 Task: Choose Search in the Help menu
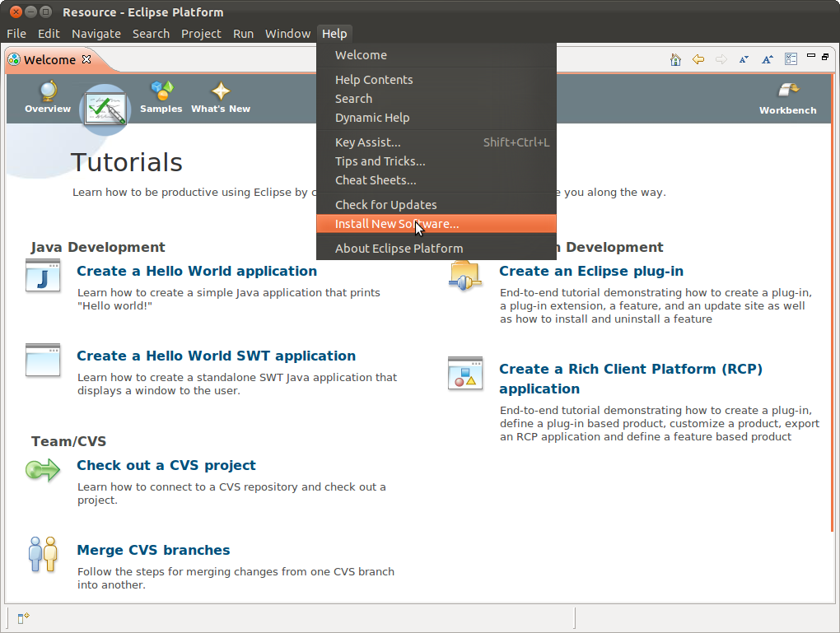pyautogui.click(x=436, y=99)
